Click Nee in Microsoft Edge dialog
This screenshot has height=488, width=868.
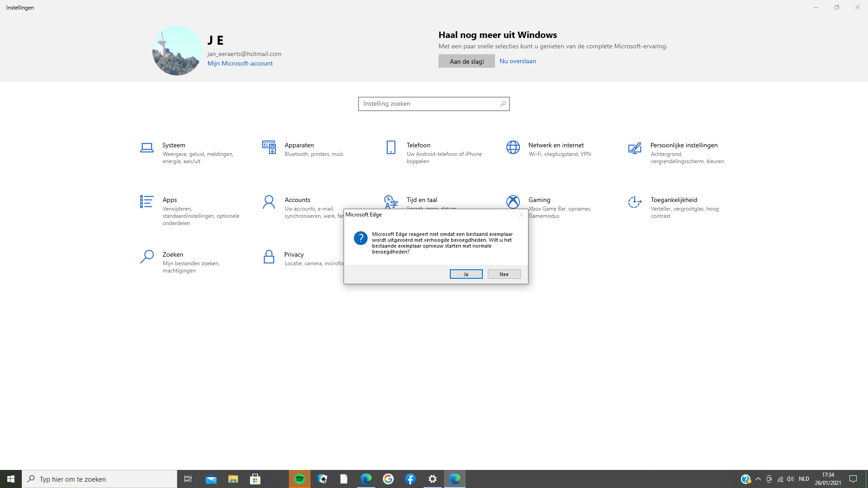pyautogui.click(x=504, y=274)
